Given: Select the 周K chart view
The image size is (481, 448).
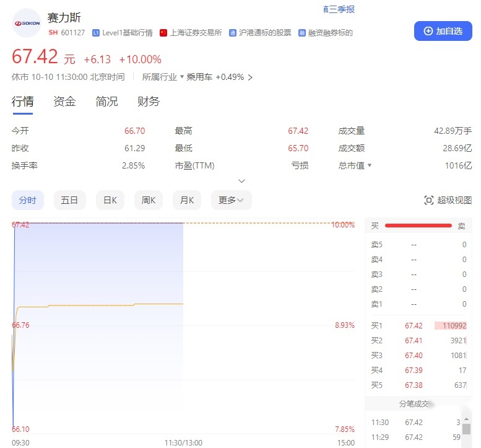Looking at the screenshot, I should [149, 200].
